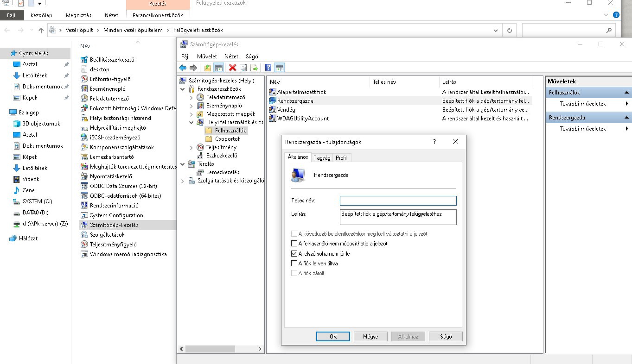Click the blue Help toolbar icon
The height and width of the screenshot is (364, 632).
268,68
